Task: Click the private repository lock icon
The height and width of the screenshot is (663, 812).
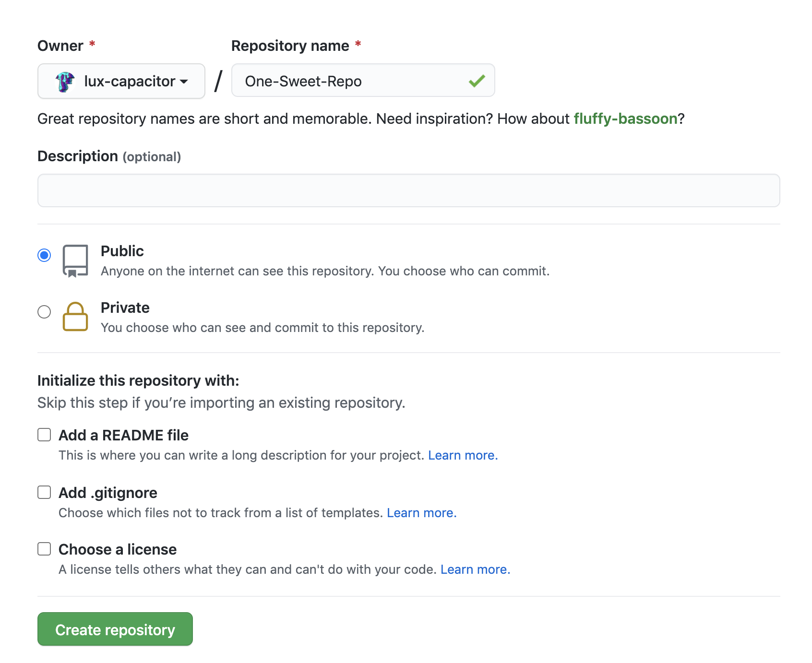Action: [75, 317]
